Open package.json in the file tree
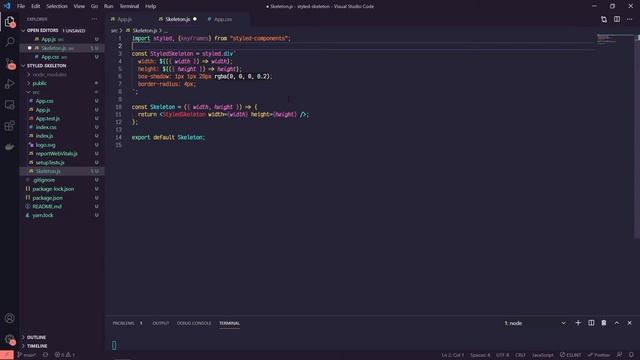The image size is (640, 360). click(x=47, y=198)
